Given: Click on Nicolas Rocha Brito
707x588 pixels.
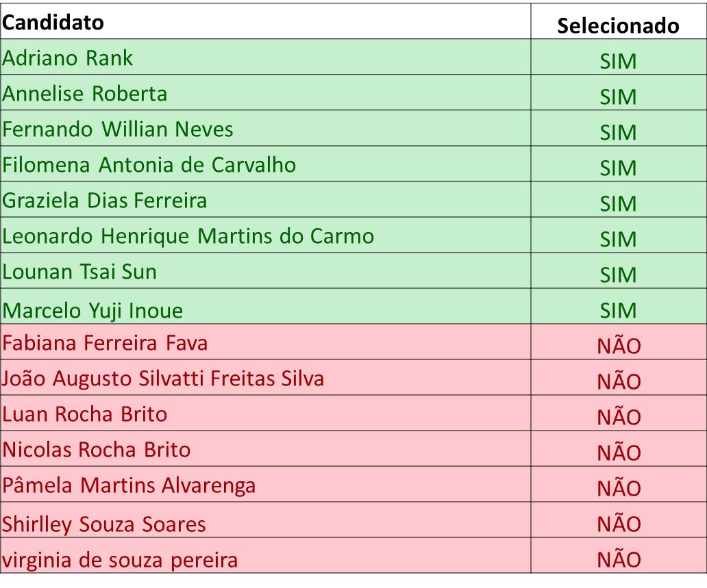Looking at the screenshot, I should point(97,450).
